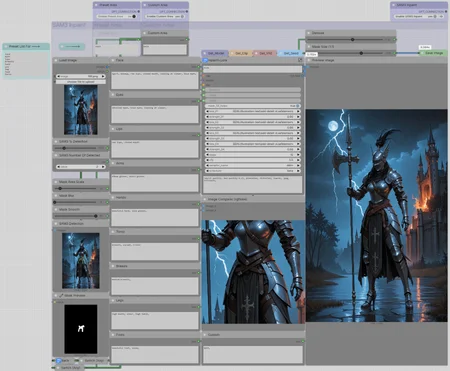Open the image file combo in Load Image

click(x=81, y=76)
